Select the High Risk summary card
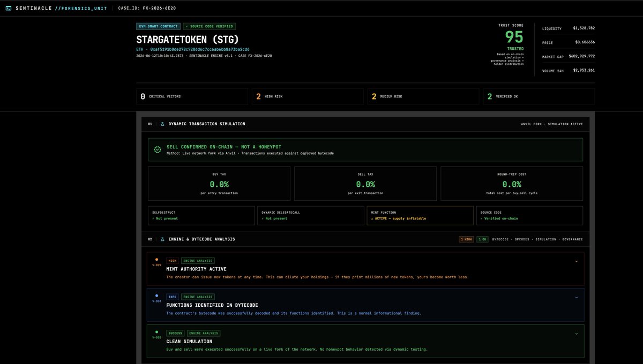Screen dimensions: 643x364 tap(308, 96)
